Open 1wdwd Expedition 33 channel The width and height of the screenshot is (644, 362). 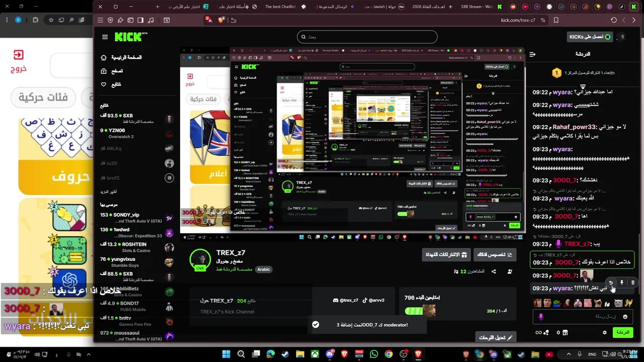[137, 232]
